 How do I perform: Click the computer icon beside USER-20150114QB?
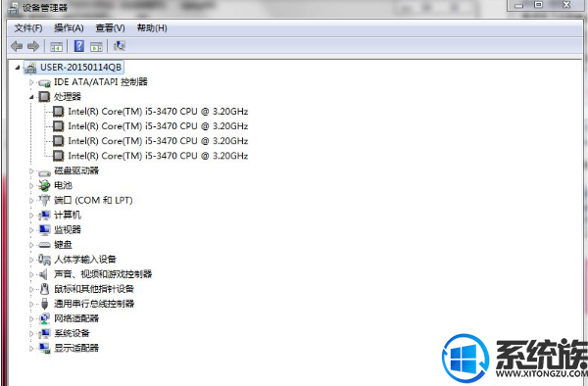[x=30, y=68]
